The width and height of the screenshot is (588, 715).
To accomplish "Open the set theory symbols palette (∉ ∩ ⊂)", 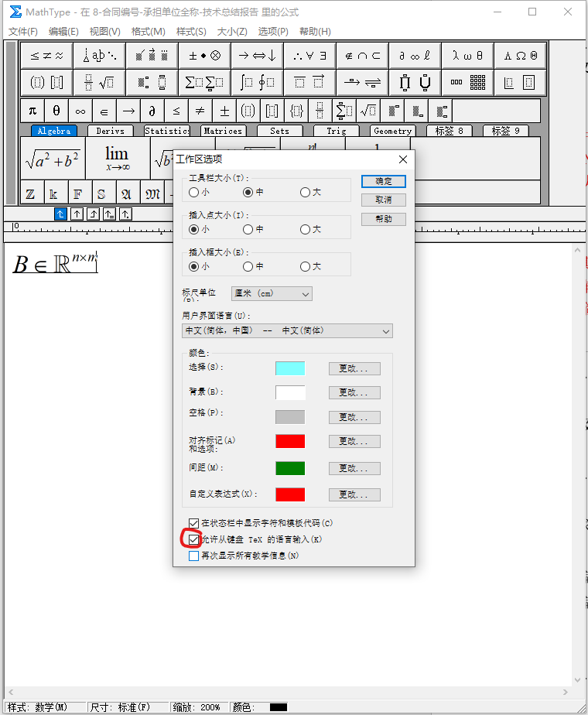I will point(362,56).
